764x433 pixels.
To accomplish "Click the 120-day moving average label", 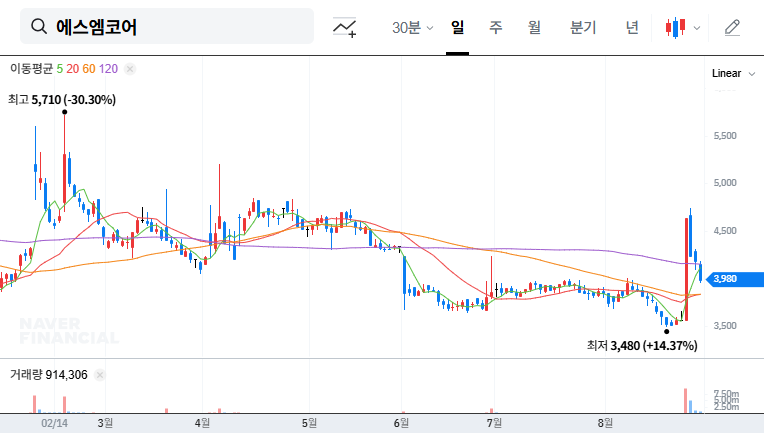I will [x=108, y=69].
